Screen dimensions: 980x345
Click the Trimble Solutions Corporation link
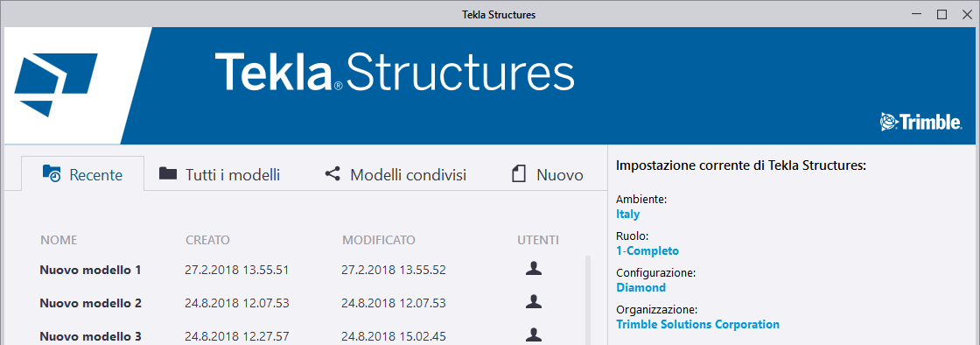point(697,324)
